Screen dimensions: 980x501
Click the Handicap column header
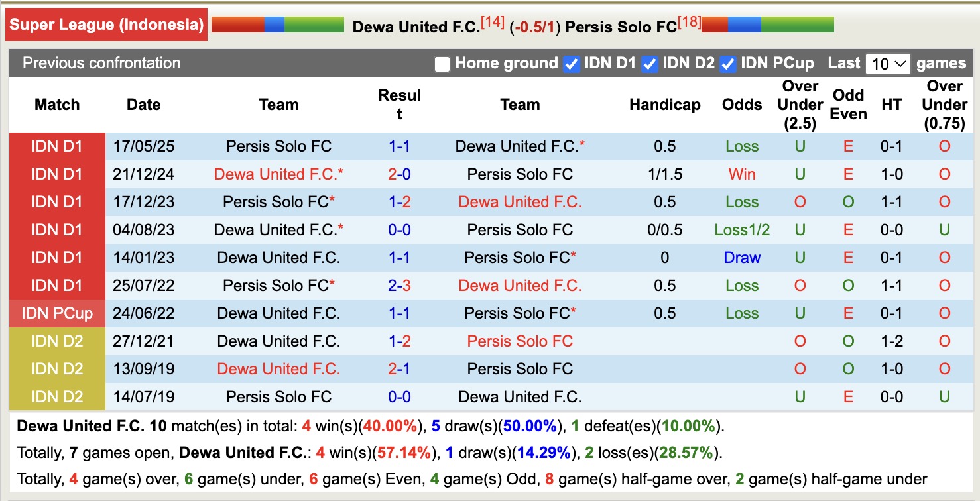tap(664, 104)
